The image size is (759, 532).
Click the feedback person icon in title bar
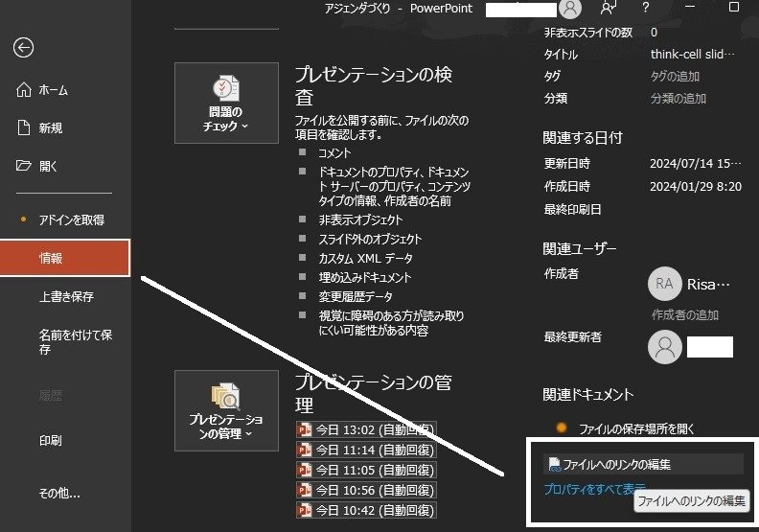click(608, 8)
